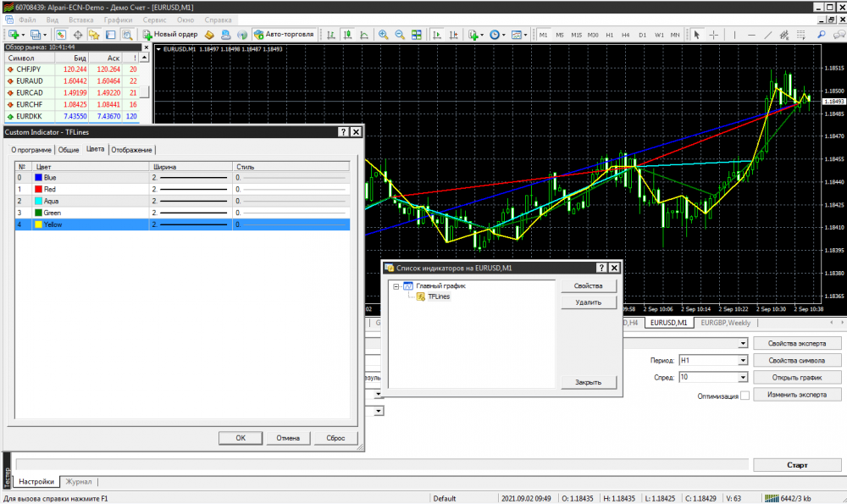The width and height of the screenshot is (847, 504).
Task: Toggle the Terminal window icon
Action: (111, 35)
